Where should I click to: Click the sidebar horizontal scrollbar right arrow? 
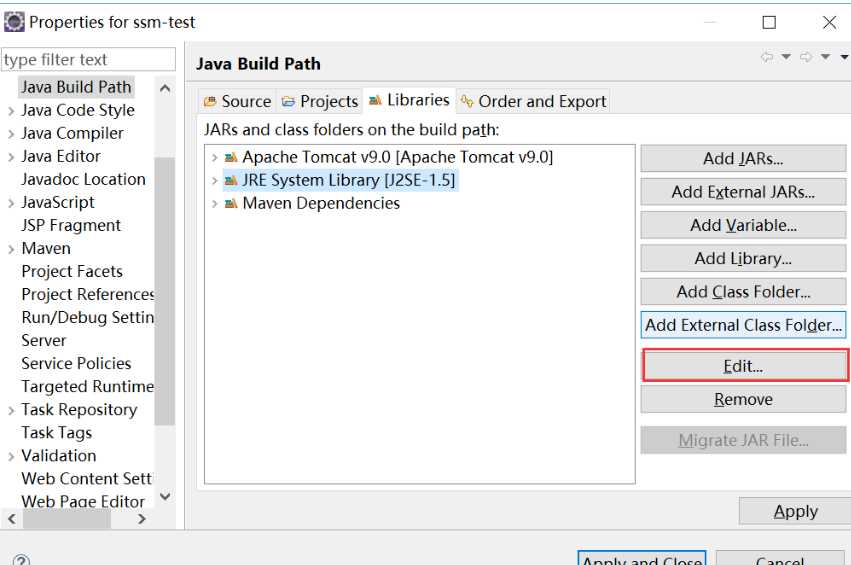click(142, 519)
